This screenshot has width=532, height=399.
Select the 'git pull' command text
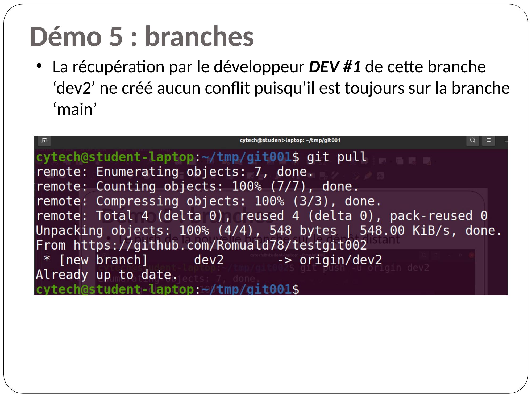point(337,157)
